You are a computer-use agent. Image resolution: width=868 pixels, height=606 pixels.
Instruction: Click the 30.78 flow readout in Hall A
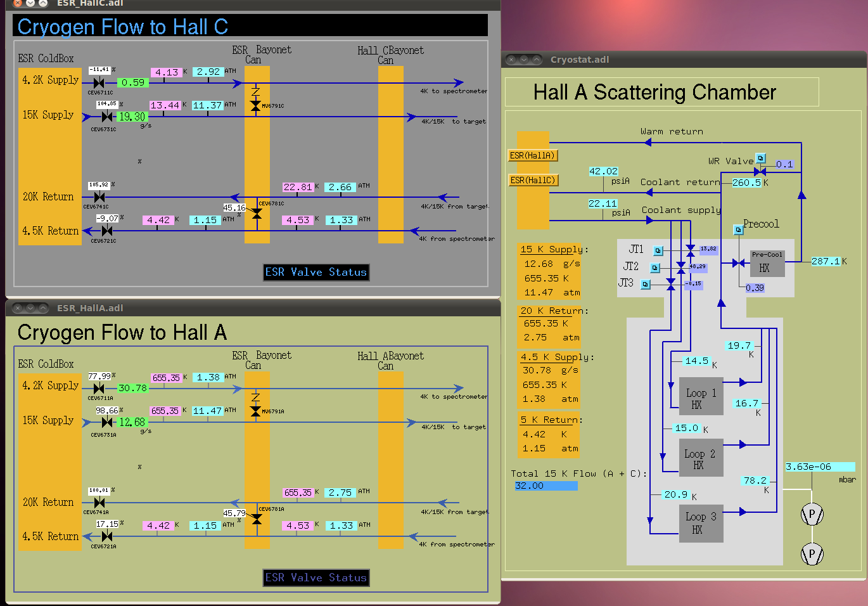click(x=133, y=388)
